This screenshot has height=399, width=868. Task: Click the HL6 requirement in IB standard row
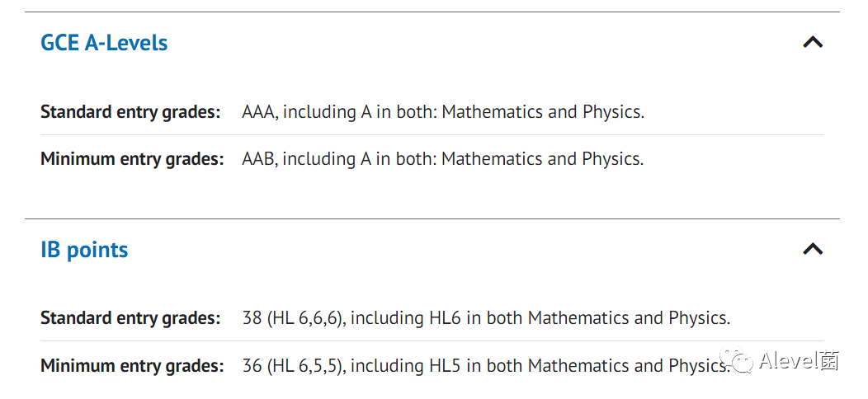(446, 318)
